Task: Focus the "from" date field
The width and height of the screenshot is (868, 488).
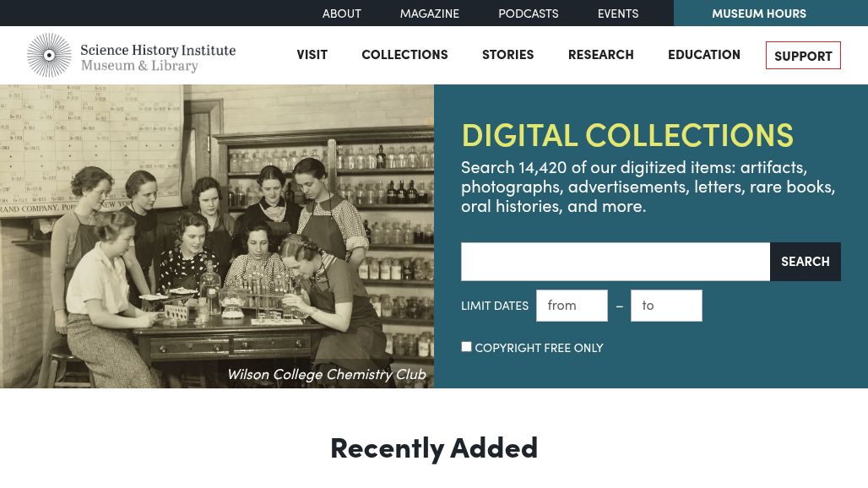Action: click(x=572, y=306)
